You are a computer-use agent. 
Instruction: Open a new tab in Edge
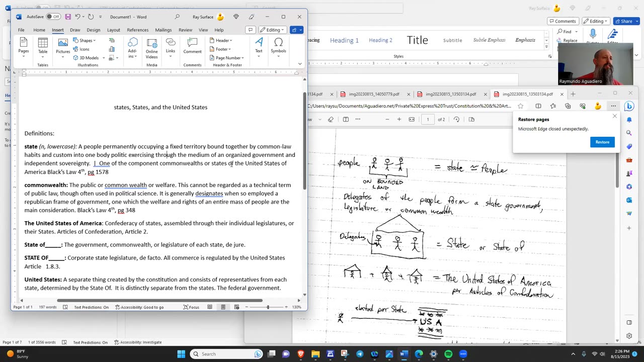tap(573, 94)
